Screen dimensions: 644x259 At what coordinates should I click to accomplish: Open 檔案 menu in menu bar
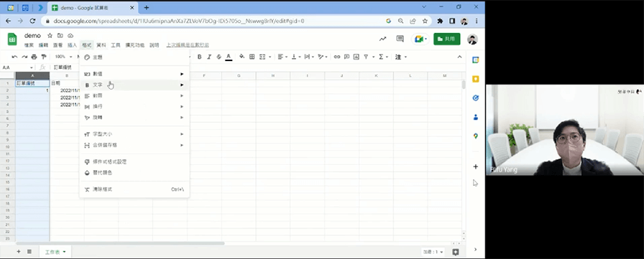coord(29,45)
